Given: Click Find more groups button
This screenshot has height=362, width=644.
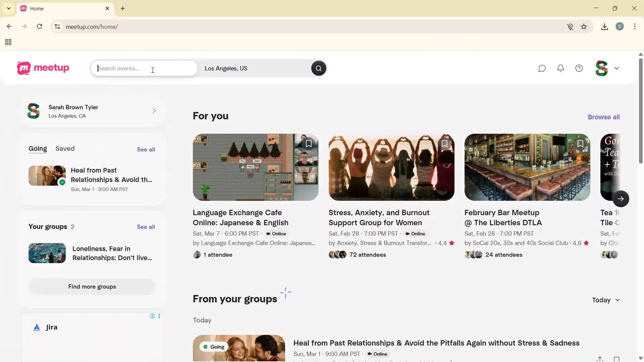Looking at the screenshot, I should click(x=92, y=287).
